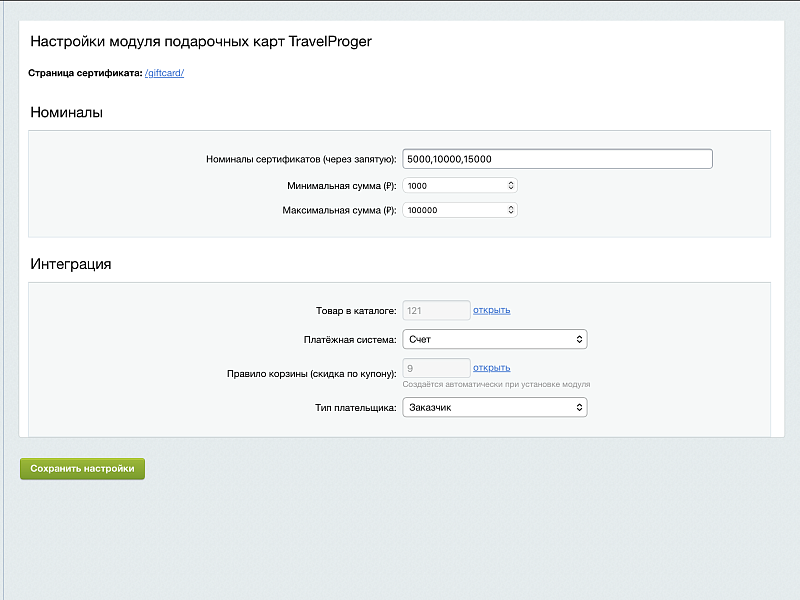Expand the Платёжная система dropdown
800x600 pixels.
[495, 339]
